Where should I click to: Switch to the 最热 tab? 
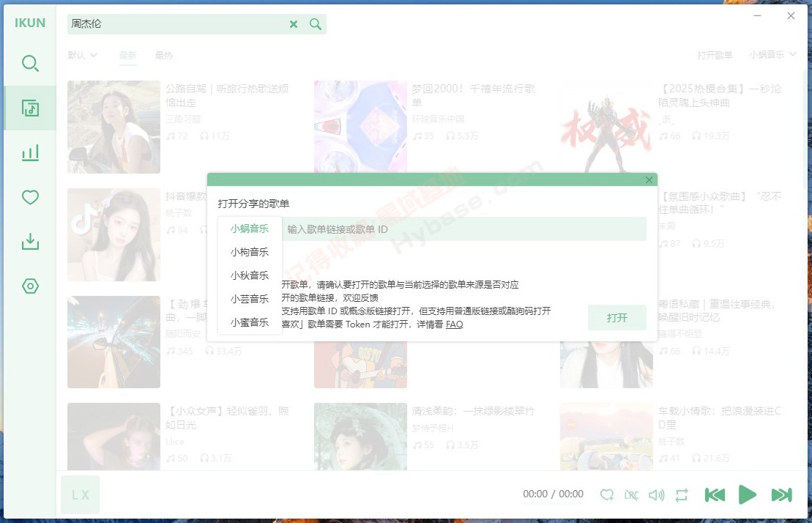(164, 55)
